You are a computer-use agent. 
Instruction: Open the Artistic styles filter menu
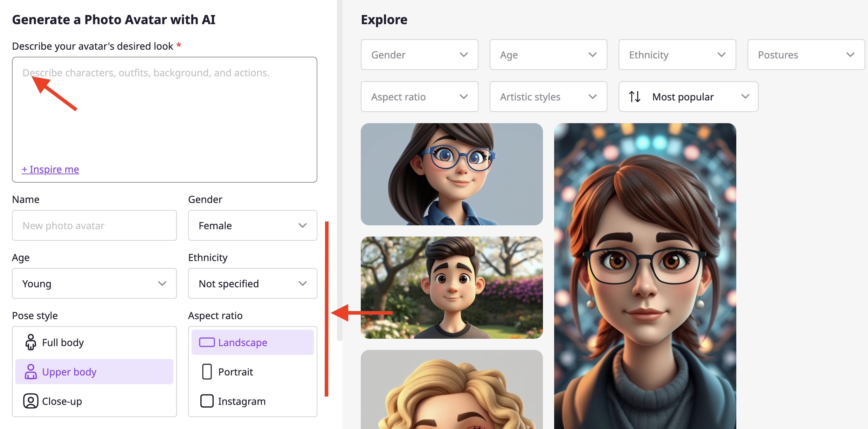548,97
